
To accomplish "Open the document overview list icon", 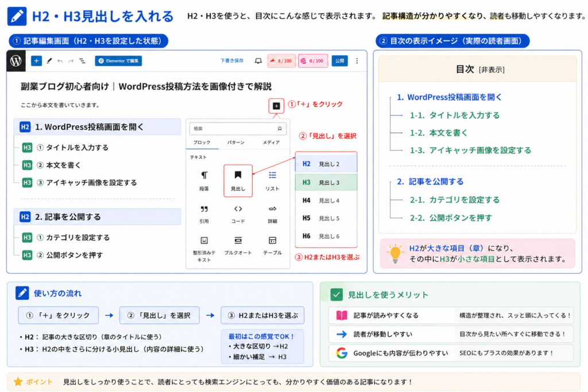I will point(82,61).
